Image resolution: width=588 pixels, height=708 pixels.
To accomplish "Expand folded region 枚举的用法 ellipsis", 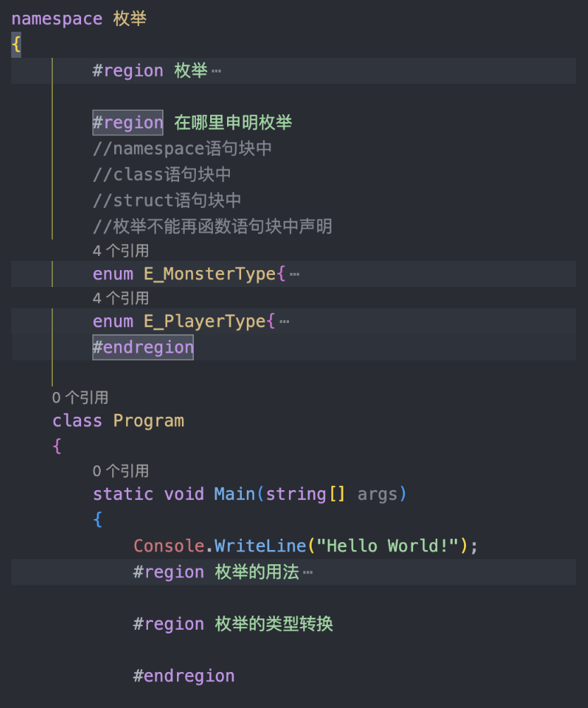I will point(308,573).
